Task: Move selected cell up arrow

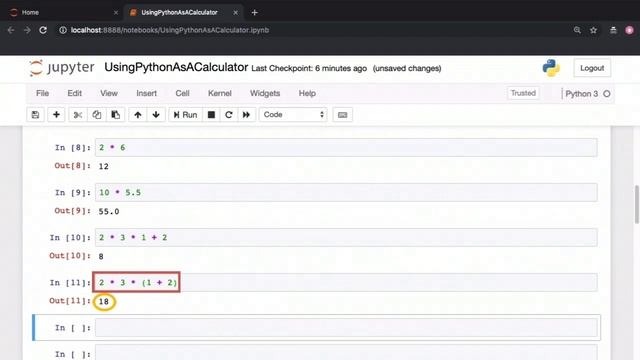Action: [x=138, y=115]
